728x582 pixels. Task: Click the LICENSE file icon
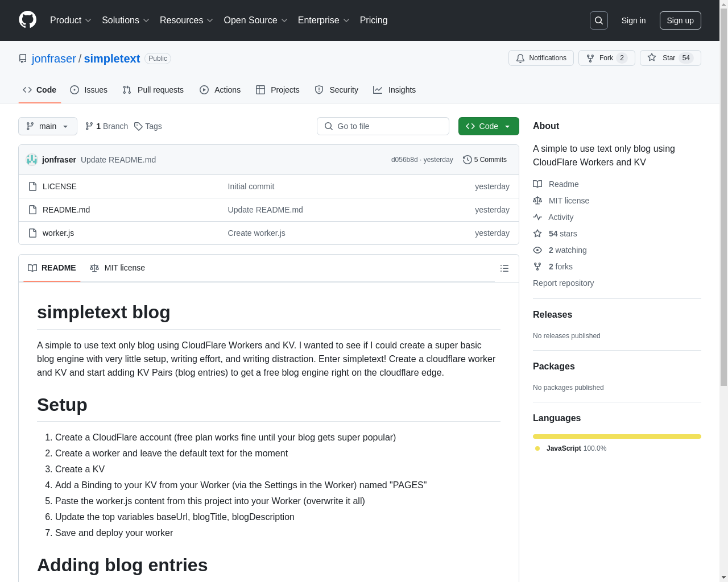(x=32, y=186)
